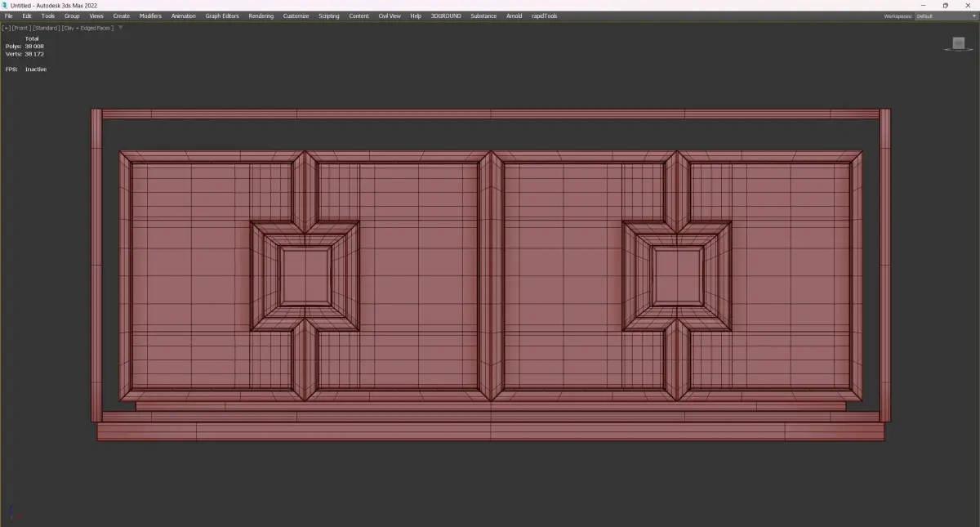The height and width of the screenshot is (527, 980).
Task: Open the Modifiers menu
Action: tap(150, 16)
